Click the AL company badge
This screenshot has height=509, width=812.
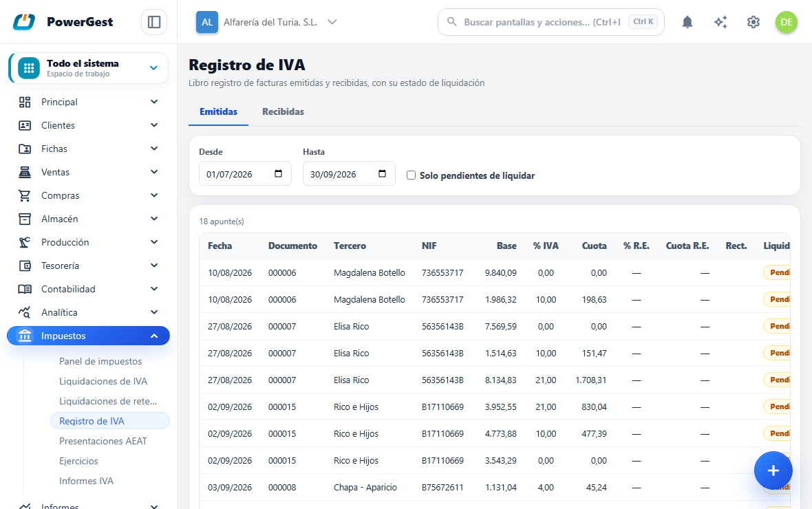coord(206,22)
